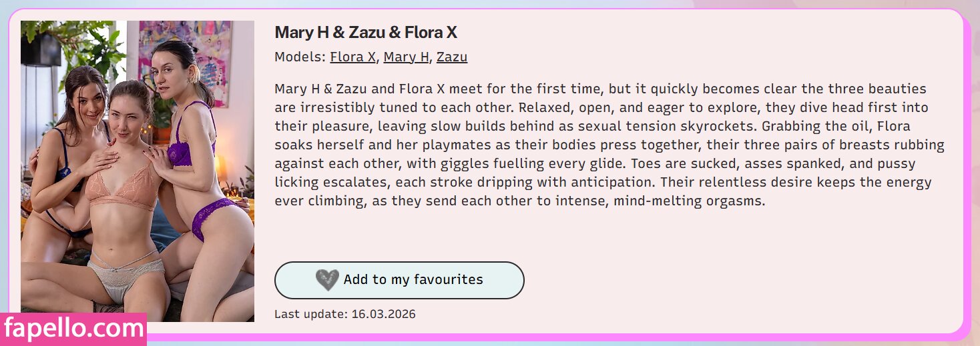Click the "Last update: 16.03.2026" text

344,314
